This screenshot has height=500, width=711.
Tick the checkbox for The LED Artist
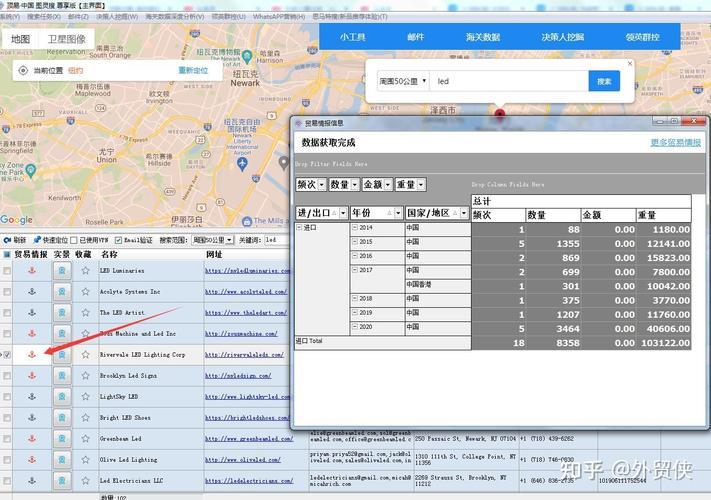tap(7, 312)
